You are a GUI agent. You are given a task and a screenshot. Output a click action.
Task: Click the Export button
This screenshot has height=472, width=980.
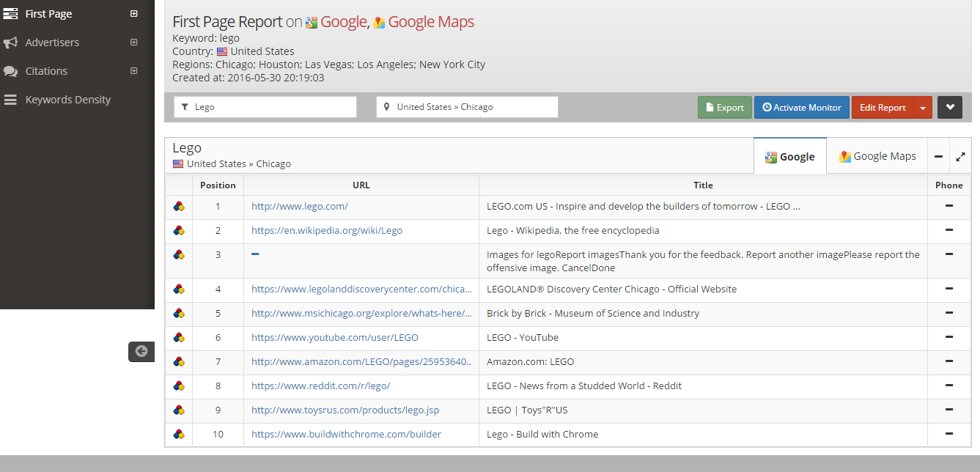pyautogui.click(x=725, y=107)
